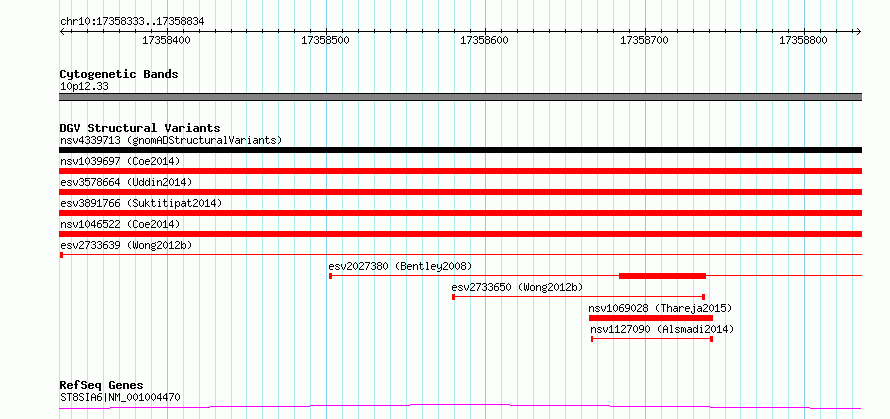Click the nsv1069028 (Thareja2015) label
The height and width of the screenshot is (419, 890).
pyautogui.click(x=660, y=308)
